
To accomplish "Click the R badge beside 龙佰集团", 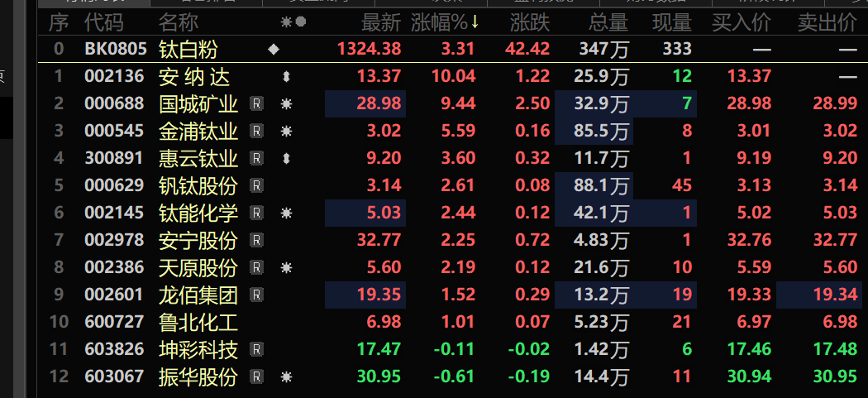I will click(257, 295).
